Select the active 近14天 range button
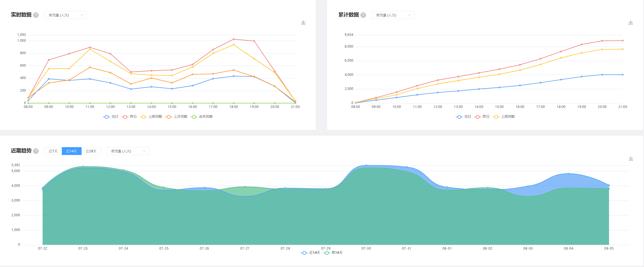Image resolution: width=644 pixels, height=267 pixels. coord(71,151)
